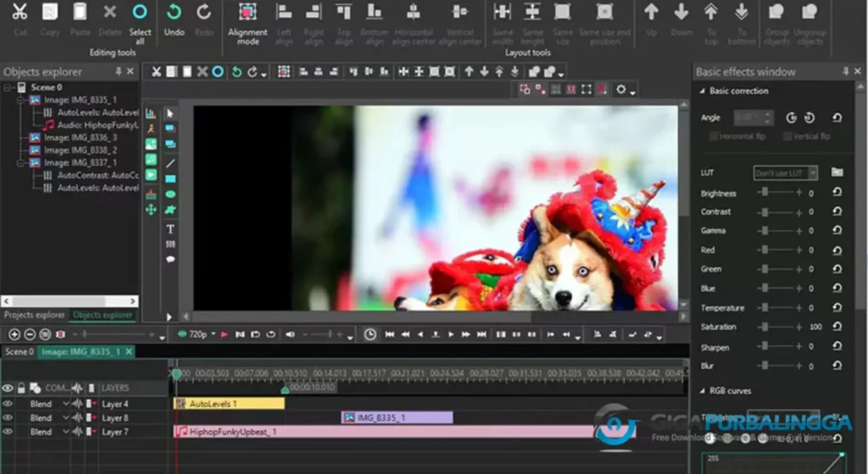The image size is (868, 474).
Task: Close the Image: IMG_8335_1 timeline tab
Action: pos(129,352)
